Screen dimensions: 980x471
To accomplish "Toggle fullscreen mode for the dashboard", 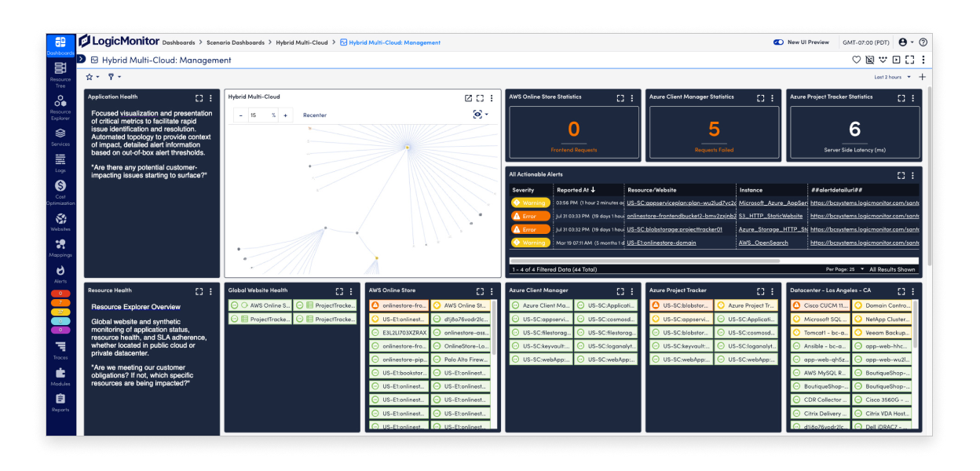I will tap(911, 59).
